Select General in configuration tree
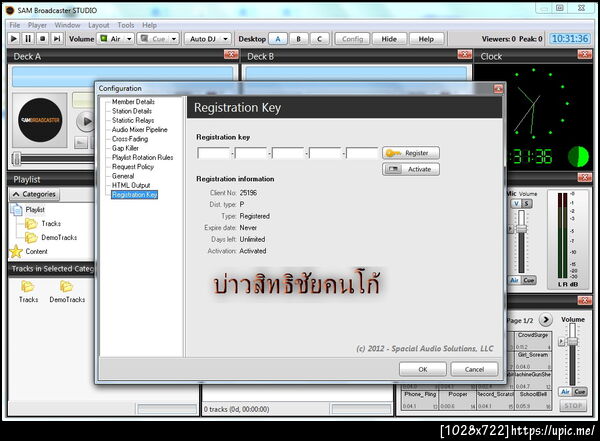Viewport: 600px width, 441px height. [x=123, y=176]
